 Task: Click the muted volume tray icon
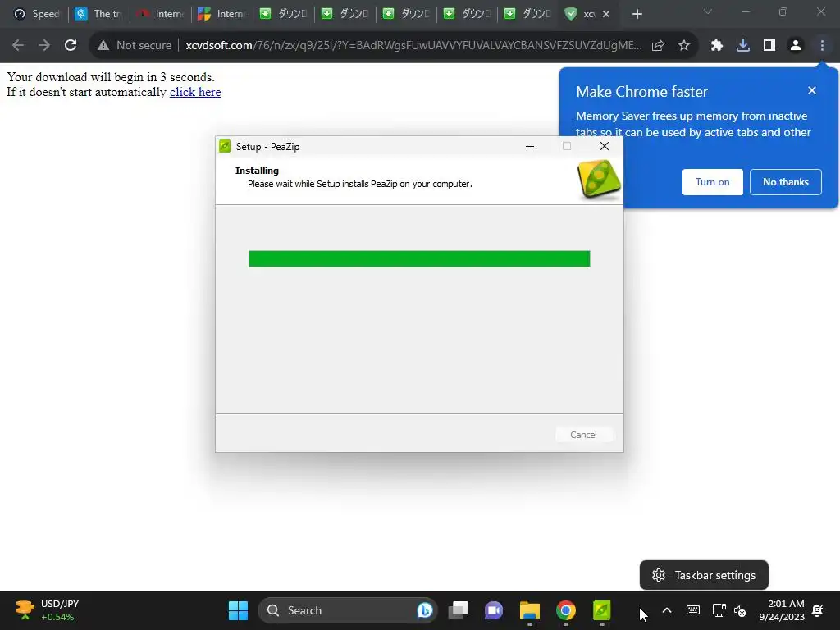point(740,610)
